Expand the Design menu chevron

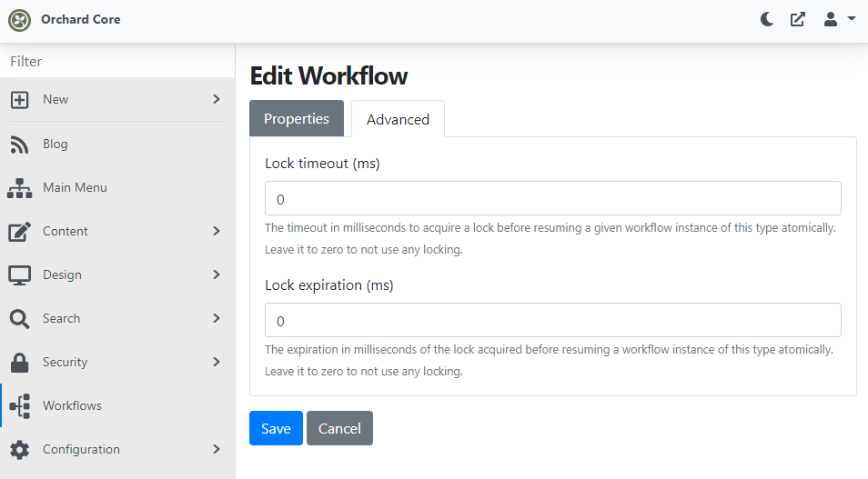pyautogui.click(x=217, y=274)
